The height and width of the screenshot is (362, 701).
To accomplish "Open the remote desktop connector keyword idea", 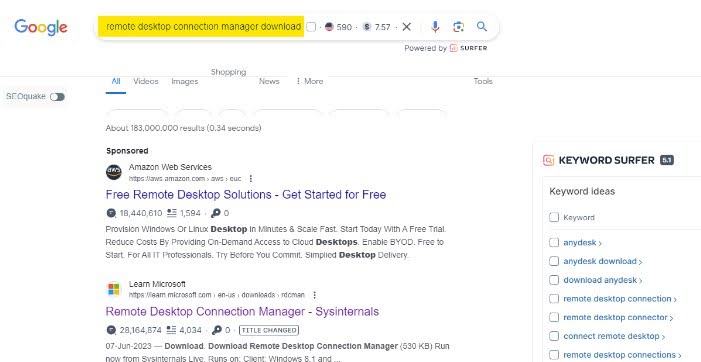I will (x=618, y=318).
